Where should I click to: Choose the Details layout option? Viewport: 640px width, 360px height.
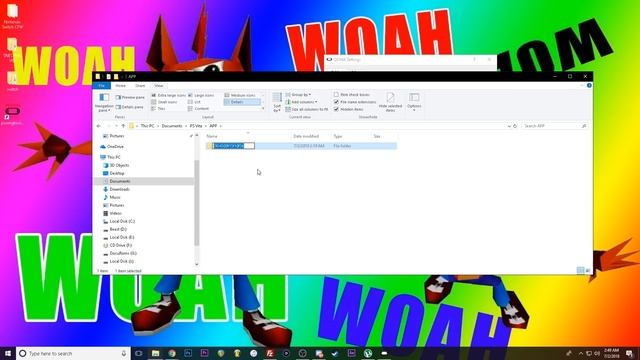(242, 102)
